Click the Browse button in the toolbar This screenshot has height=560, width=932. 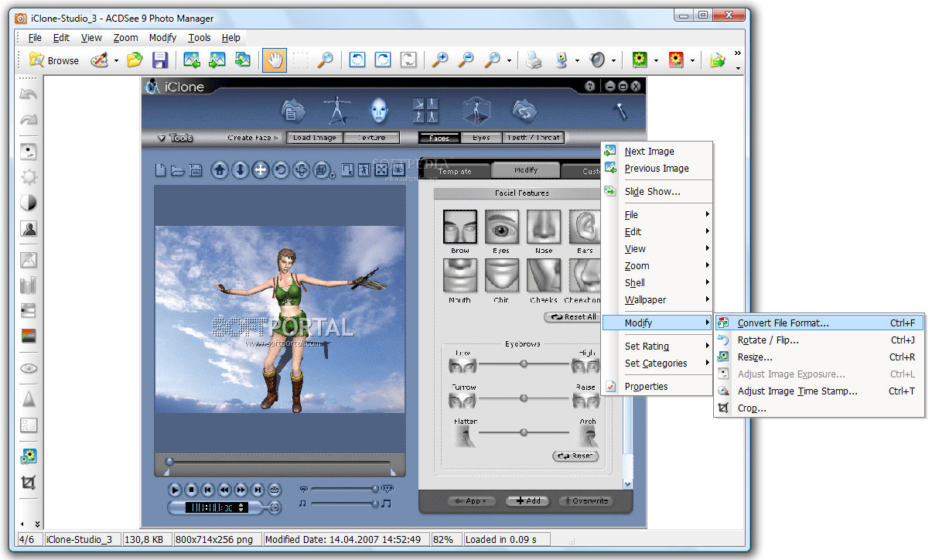tap(54, 60)
